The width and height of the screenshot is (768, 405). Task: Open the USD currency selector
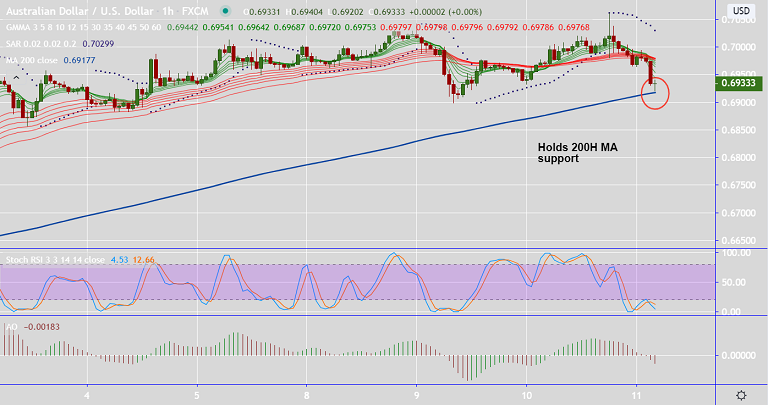(741, 10)
